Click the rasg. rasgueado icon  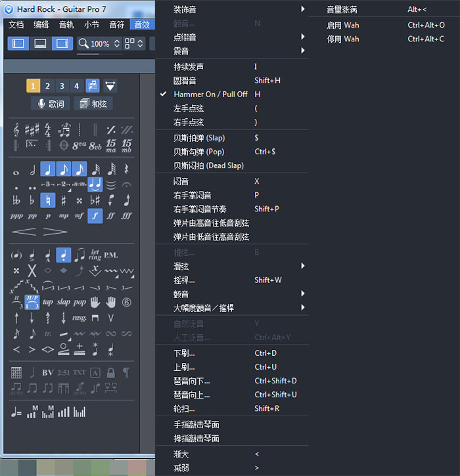click(x=80, y=318)
